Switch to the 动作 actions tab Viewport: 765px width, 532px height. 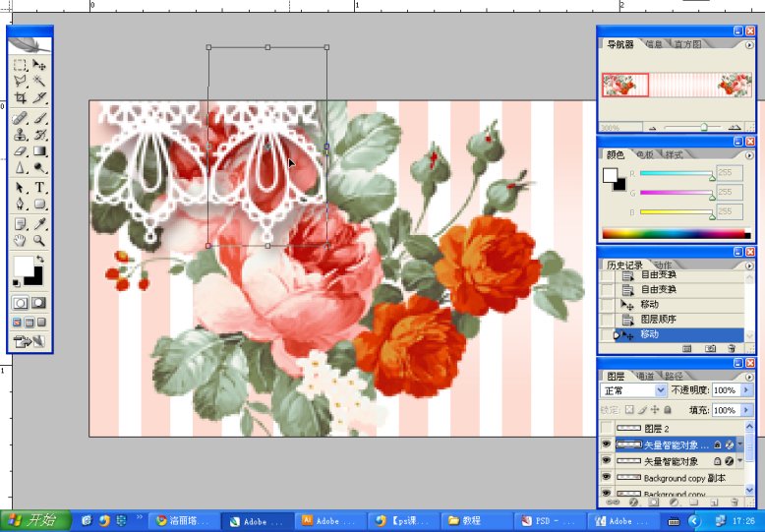[662, 266]
